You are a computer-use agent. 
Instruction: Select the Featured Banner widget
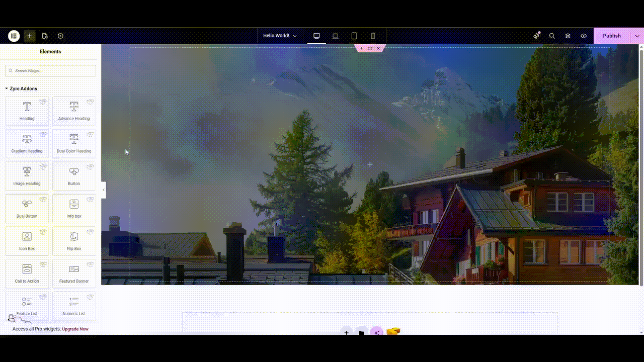pos(74,274)
